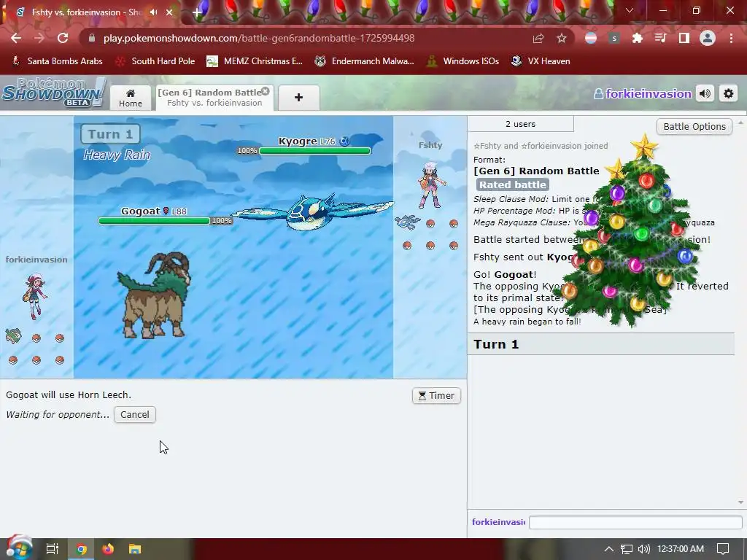Click the Heavy Rain weather label
The width and height of the screenshot is (747, 560).
[x=117, y=155]
